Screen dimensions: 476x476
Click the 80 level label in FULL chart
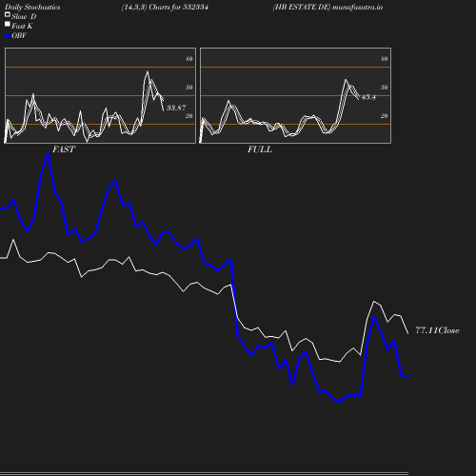click(385, 59)
